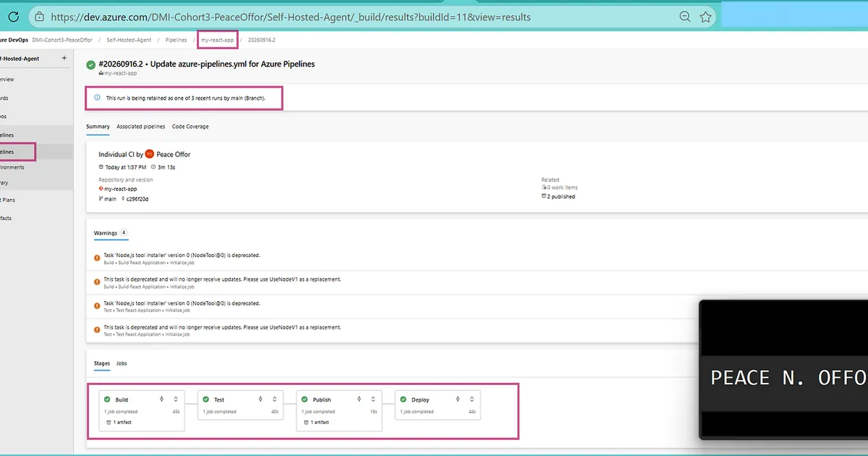Screen dimensions: 868x456
Task: Click the diamond checks icon on the Publish stage
Action: [x=359, y=399]
